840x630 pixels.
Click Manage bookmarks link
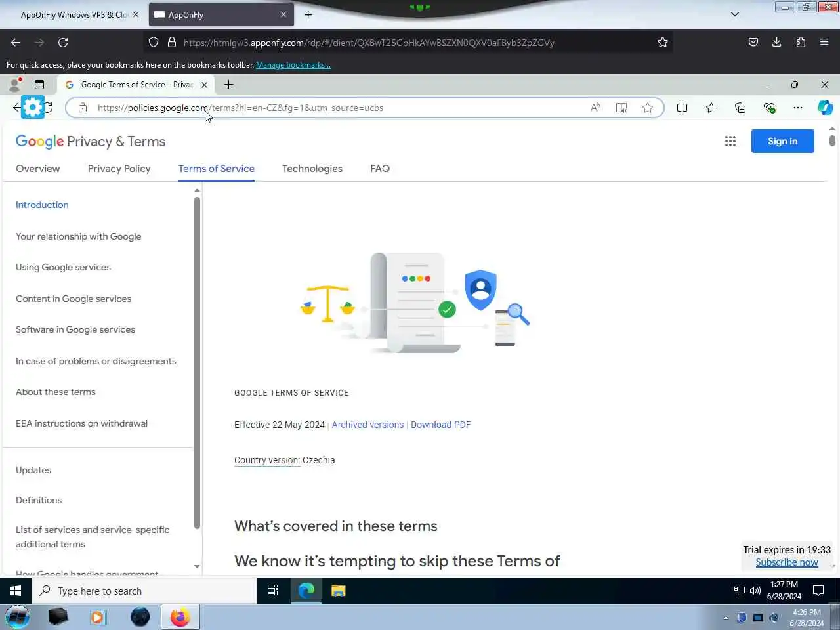pos(293,65)
